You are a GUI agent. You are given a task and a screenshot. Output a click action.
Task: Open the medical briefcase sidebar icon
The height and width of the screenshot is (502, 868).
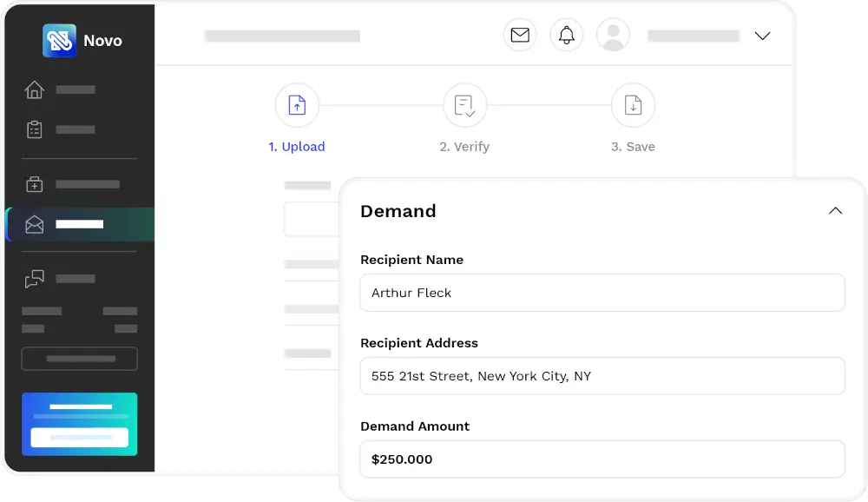pyautogui.click(x=35, y=184)
